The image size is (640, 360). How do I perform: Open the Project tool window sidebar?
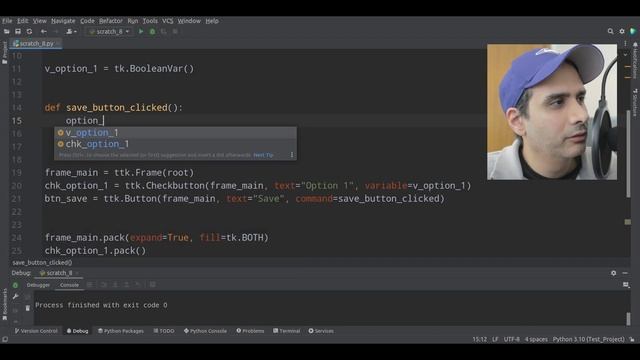tap(4, 52)
